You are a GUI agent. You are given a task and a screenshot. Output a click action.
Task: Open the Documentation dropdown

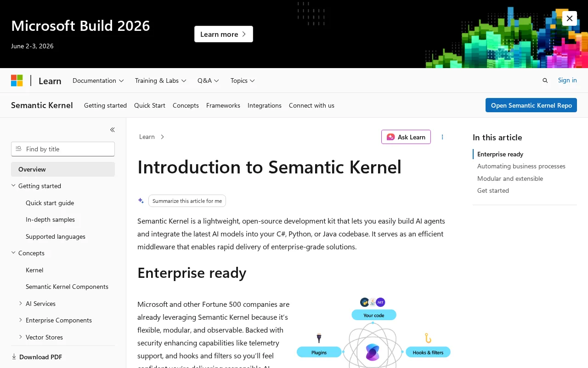coord(98,80)
